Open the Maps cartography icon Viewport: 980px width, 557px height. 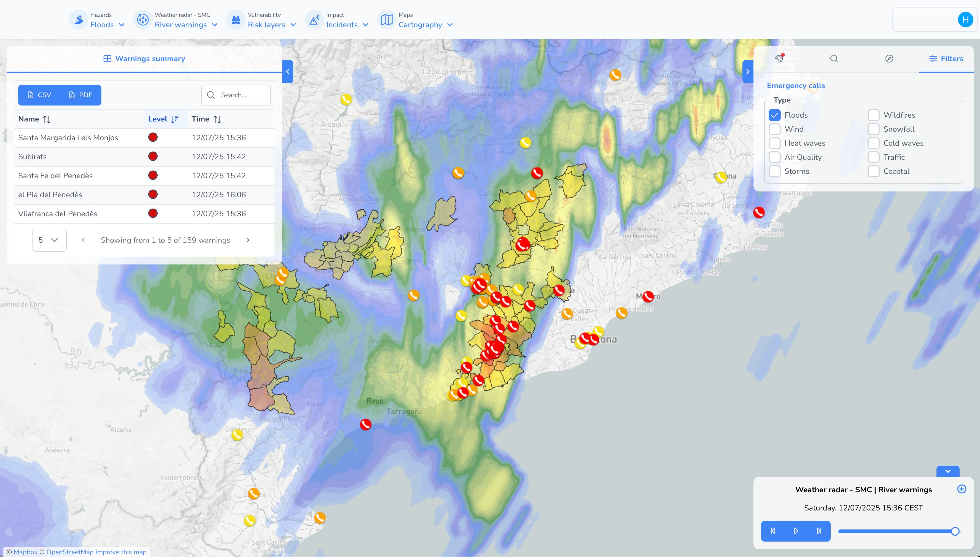click(386, 20)
